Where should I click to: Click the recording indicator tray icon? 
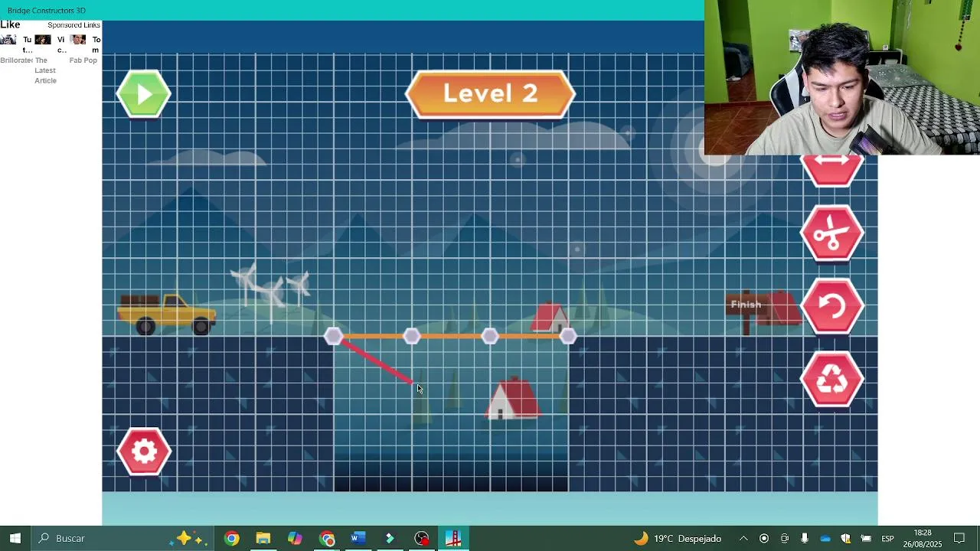(x=764, y=539)
